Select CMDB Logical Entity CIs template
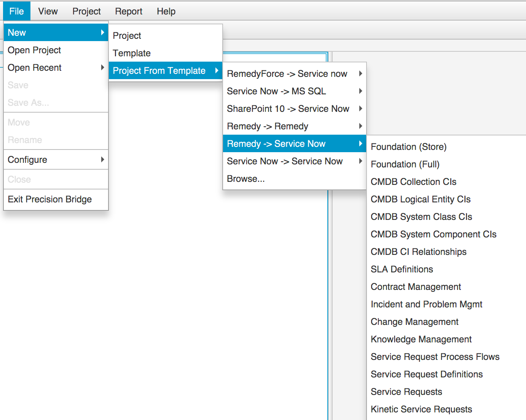Screen dimensions: 526x420 [x=446, y=199]
